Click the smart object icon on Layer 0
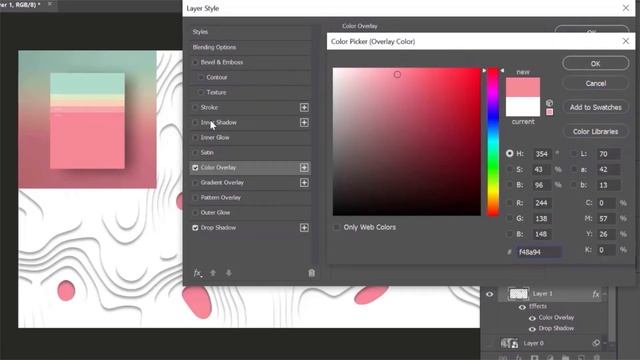640x360 pixels. pos(596,343)
